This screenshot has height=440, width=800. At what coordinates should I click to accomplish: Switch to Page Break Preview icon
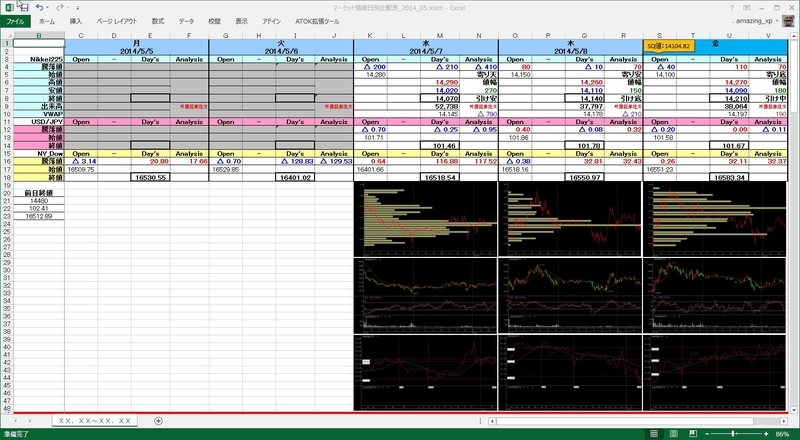(693, 434)
